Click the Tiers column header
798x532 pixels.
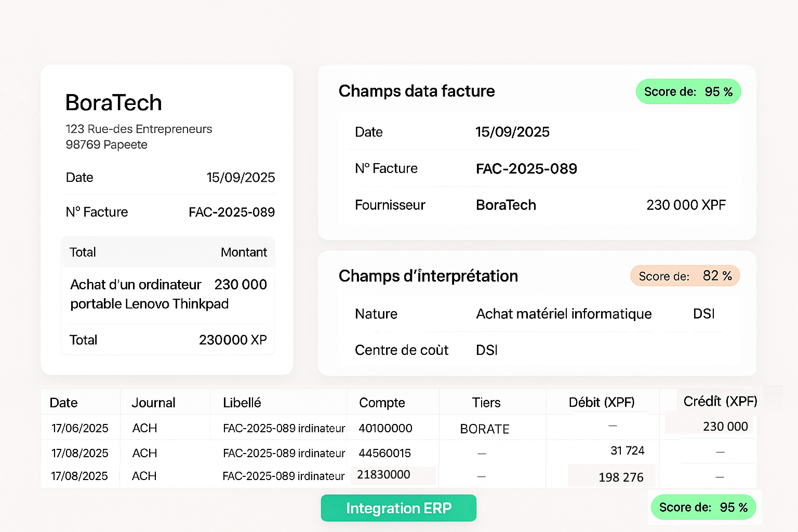(486, 403)
